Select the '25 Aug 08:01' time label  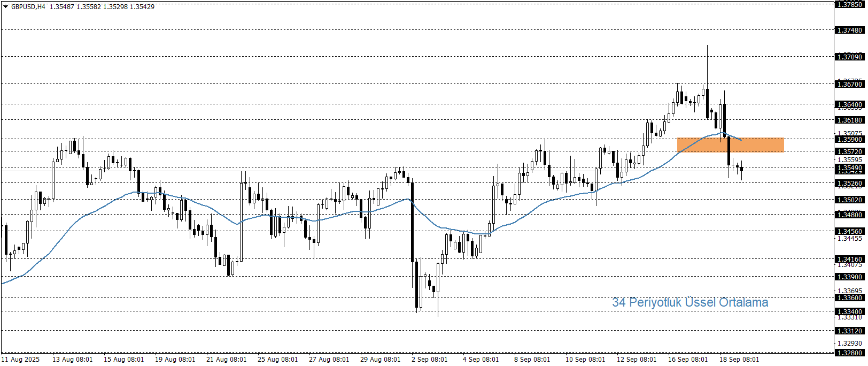pyautogui.click(x=277, y=360)
